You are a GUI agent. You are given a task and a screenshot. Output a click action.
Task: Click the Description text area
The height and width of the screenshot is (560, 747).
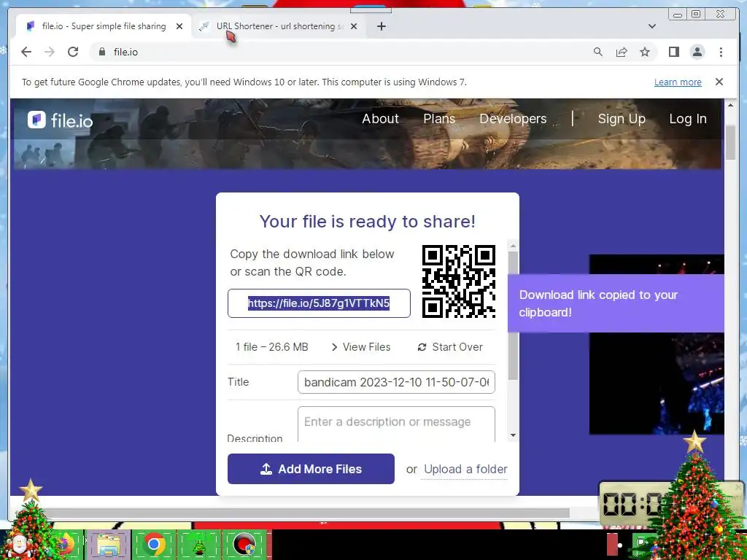point(396,424)
